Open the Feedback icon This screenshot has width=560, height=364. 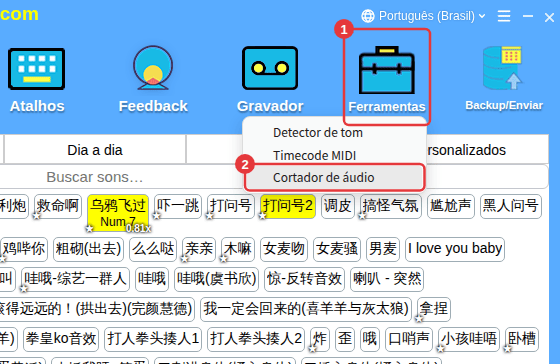pyautogui.click(x=153, y=67)
